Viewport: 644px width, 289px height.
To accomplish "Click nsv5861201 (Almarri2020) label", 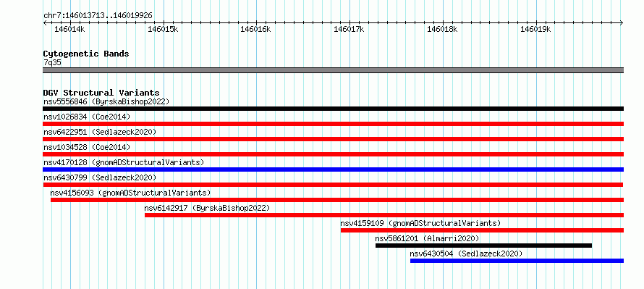I will point(427,238).
